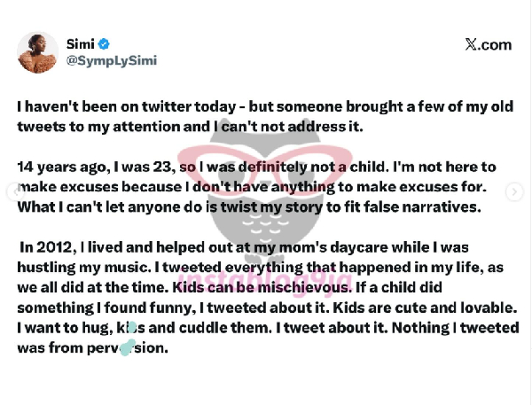Image resolution: width=532 pixels, height=405 pixels.
Task: Open the @SymplySimi handle link
Action: (x=105, y=61)
